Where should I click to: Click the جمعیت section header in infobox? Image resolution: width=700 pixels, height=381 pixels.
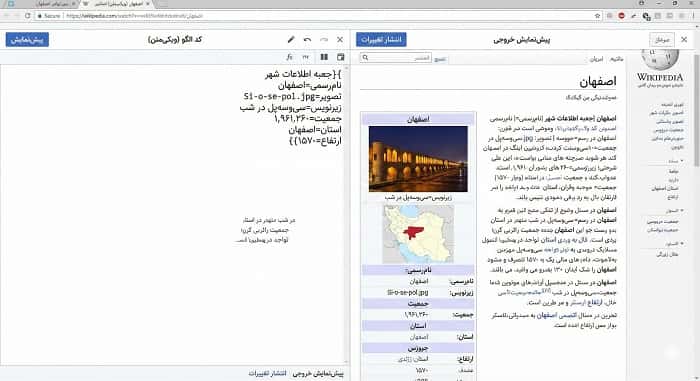click(418, 304)
